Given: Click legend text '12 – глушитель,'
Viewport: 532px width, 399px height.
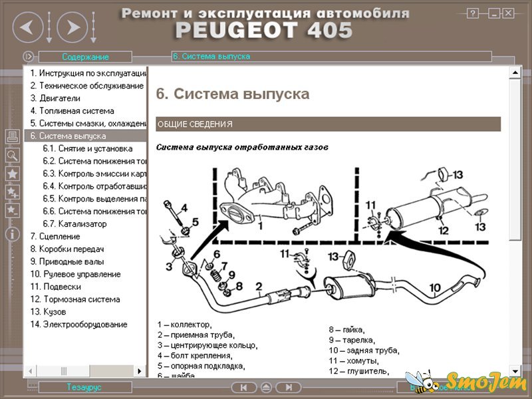Looking at the screenshot, I should click(x=358, y=371).
